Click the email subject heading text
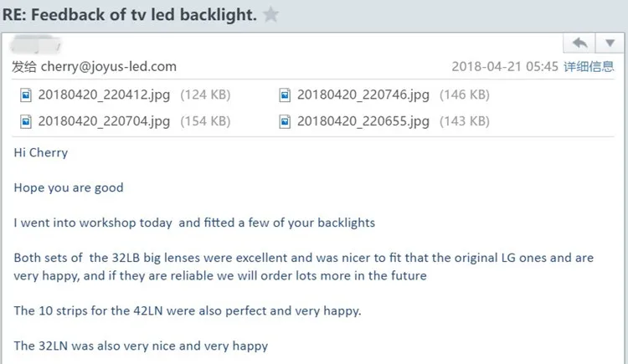Screen dimensions: 628x364 130,16
